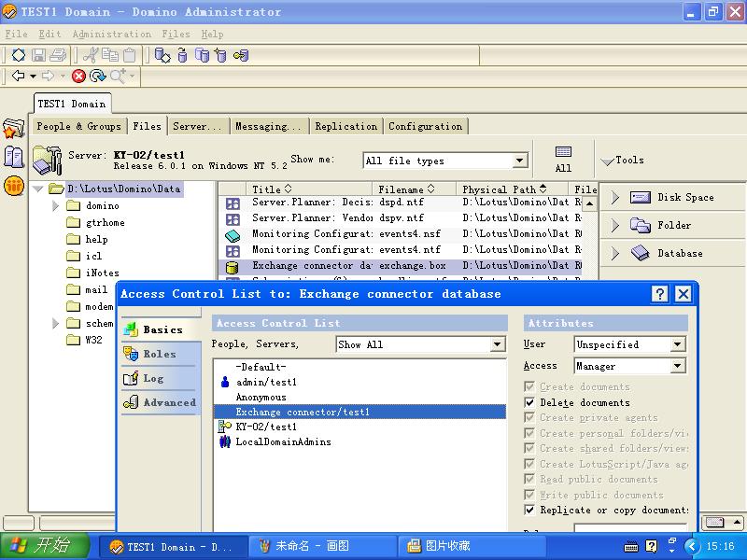Select LocalDomainAdmins in access list

(283, 441)
